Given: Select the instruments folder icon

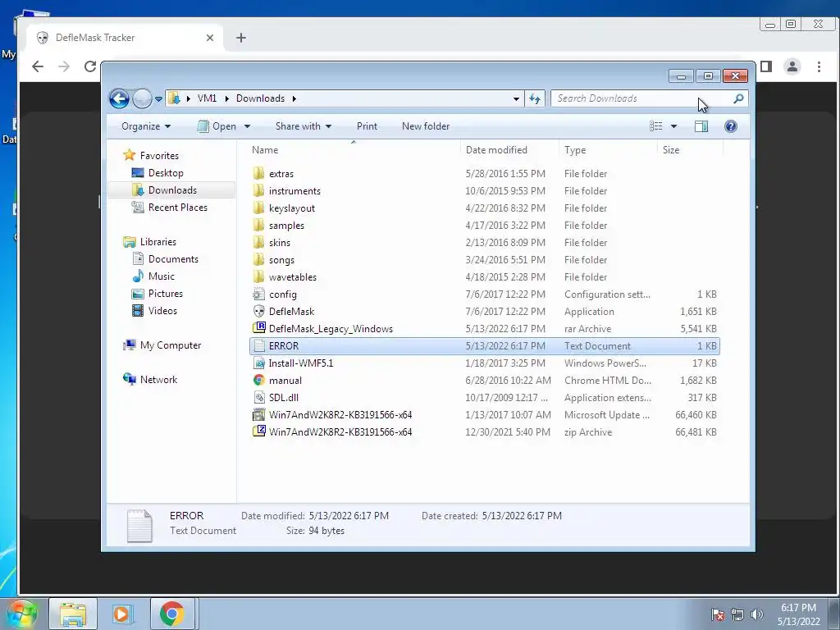Looking at the screenshot, I should (x=258, y=190).
